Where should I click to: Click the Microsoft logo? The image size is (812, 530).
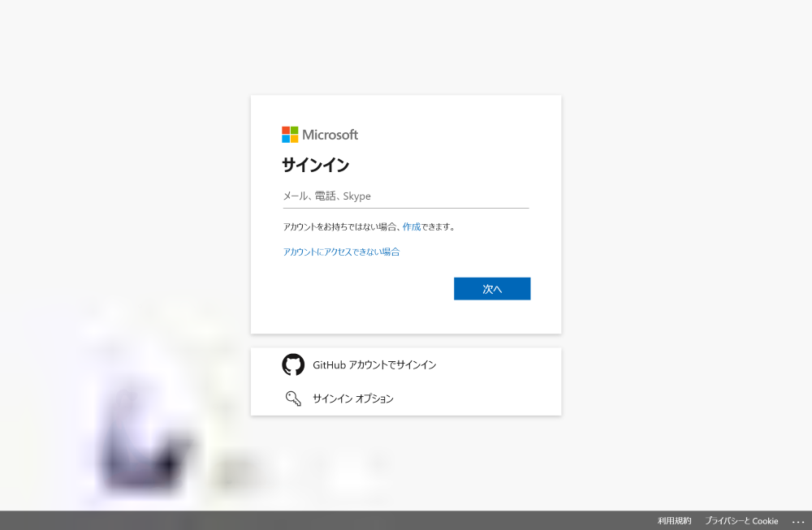[x=319, y=135]
